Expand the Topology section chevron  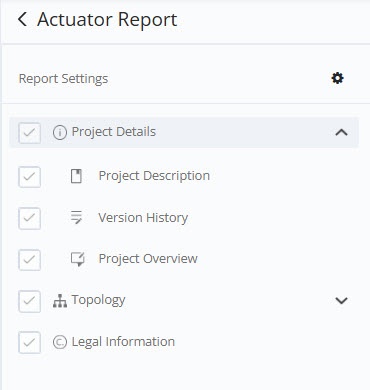click(341, 301)
